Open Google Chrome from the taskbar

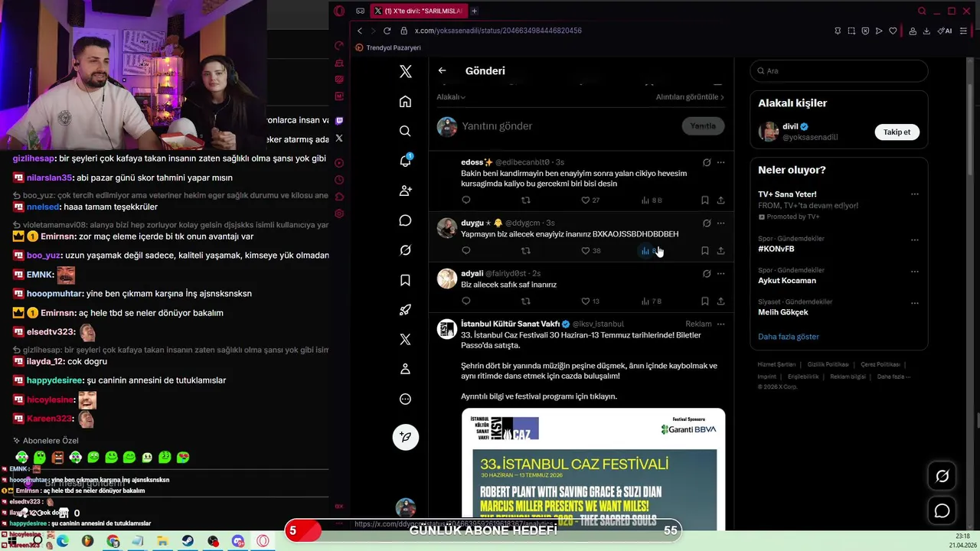113,541
